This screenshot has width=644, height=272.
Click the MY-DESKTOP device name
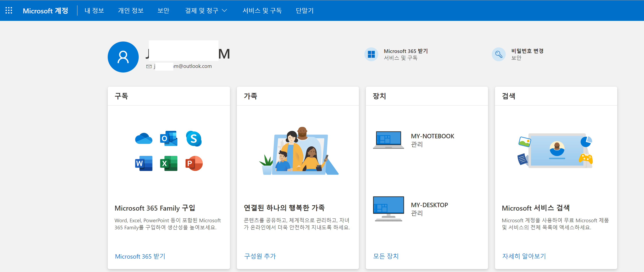[x=430, y=205]
